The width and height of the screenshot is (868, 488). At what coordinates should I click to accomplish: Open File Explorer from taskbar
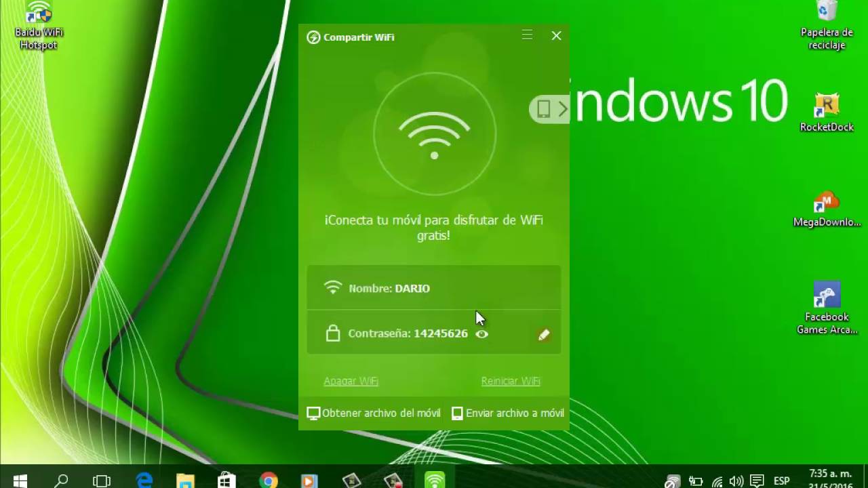coord(185,481)
